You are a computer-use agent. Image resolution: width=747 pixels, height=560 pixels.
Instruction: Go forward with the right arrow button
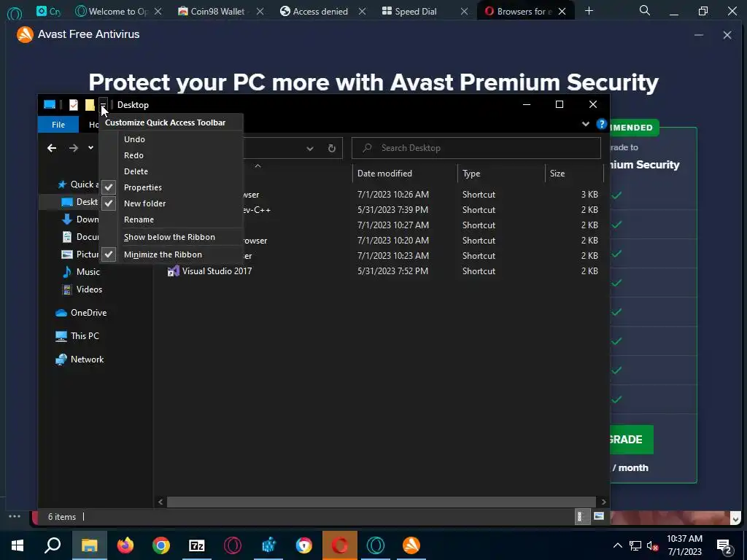click(74, 148)
